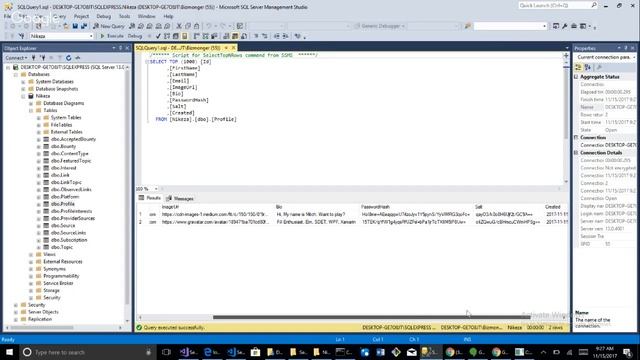Open the Window menu
640x360 pixels.
click(x=147, y=16)
